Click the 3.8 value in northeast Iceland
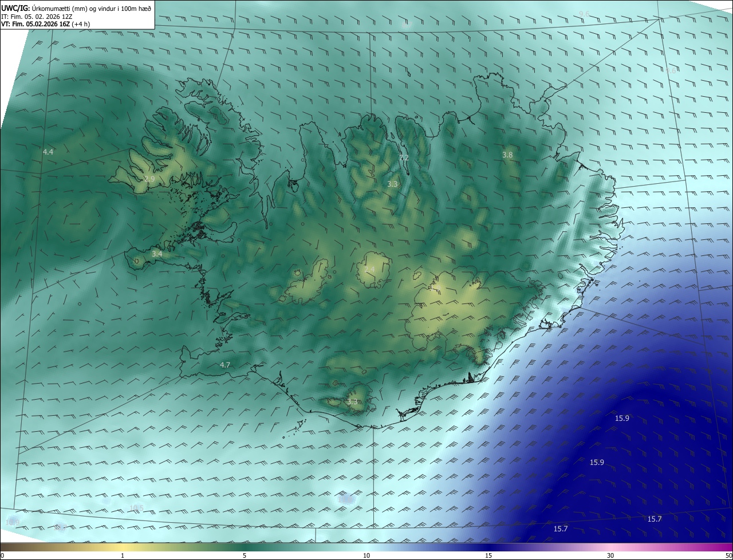Viewport: 733px width, 560px height. [x=507, y=155]
